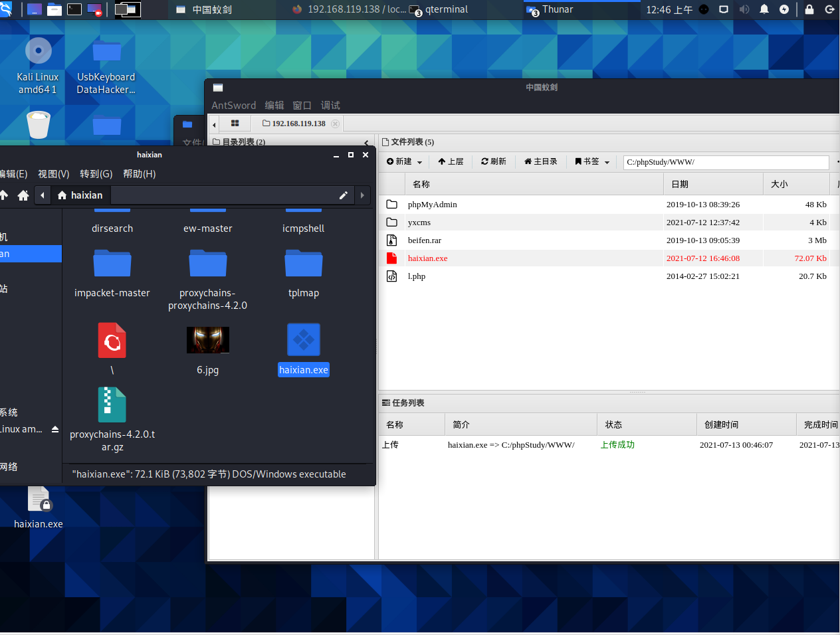Image resolution: width=840 pixels, height=635 pixels.
Task: Click the 上传成功 status in task list
Action: tap(617, 445)
